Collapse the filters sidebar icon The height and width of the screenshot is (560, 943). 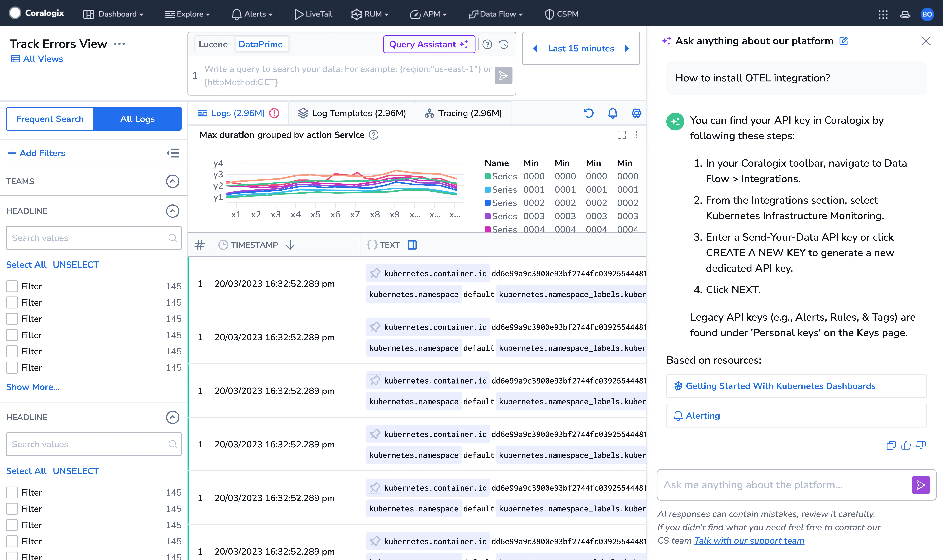[173, 153]
